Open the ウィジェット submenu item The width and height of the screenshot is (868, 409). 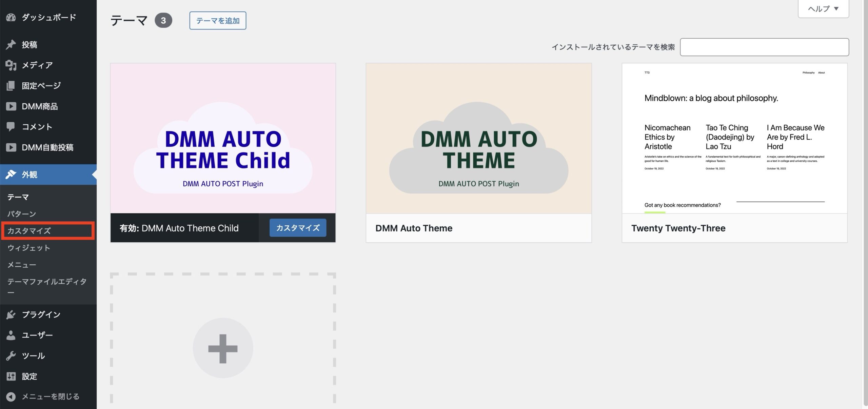29,248
